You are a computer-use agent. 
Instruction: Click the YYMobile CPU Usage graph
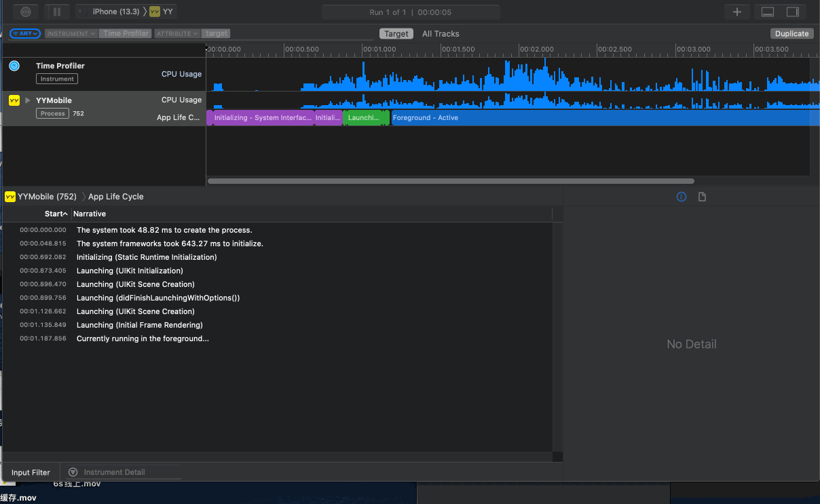[512, 100]
